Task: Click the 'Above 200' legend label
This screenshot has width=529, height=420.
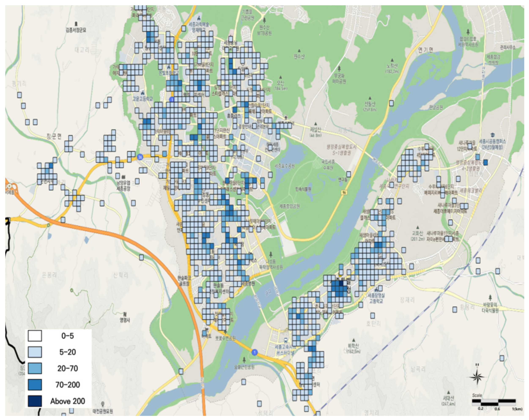Action: point(67,401)
